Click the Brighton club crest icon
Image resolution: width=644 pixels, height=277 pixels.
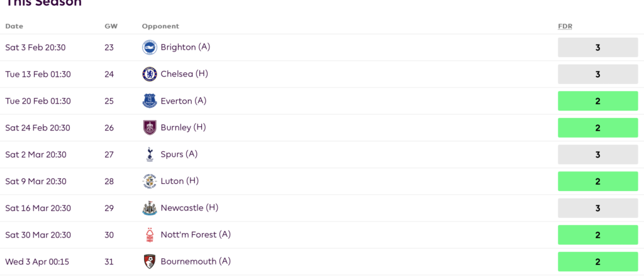[150, 47]
